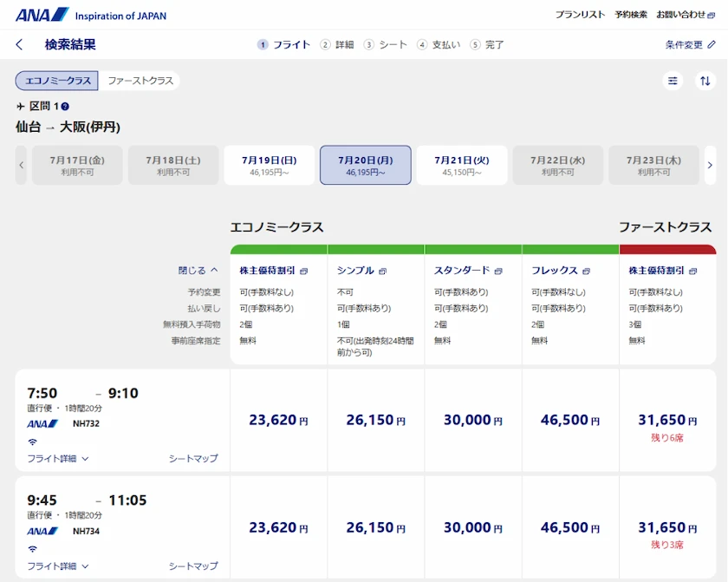Expand フライト詳細 for flight NH734

click(57, 566)
